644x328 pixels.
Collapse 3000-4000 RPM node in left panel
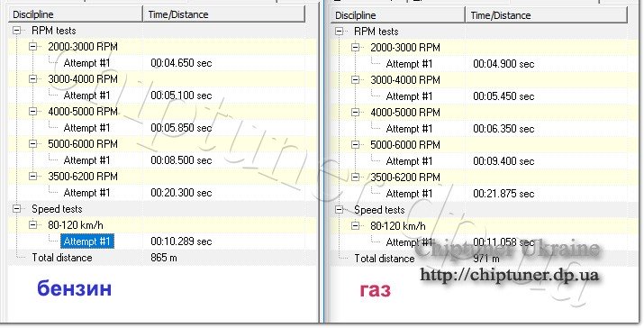[x=32, y=79]
